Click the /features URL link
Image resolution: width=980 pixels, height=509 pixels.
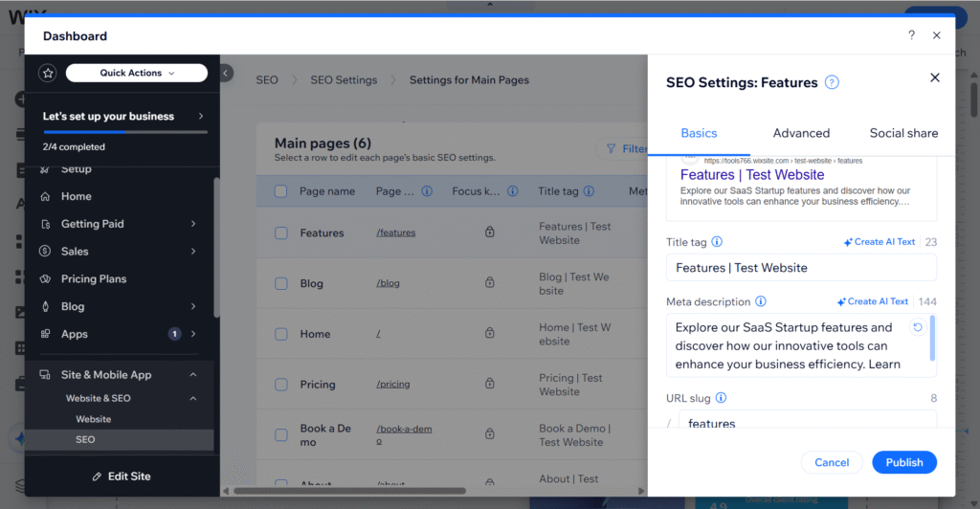pos(395,232)
